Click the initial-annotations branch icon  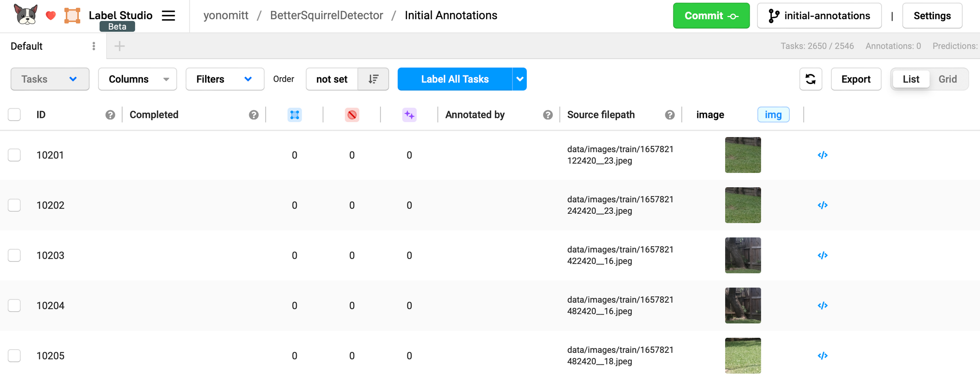pos(773,16)
